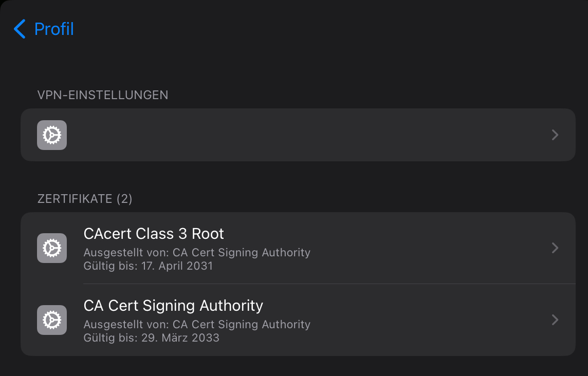Click issuer text under CAcert Class 3 Root
Viewport: 588px width, 376px height.
[197, 253]
